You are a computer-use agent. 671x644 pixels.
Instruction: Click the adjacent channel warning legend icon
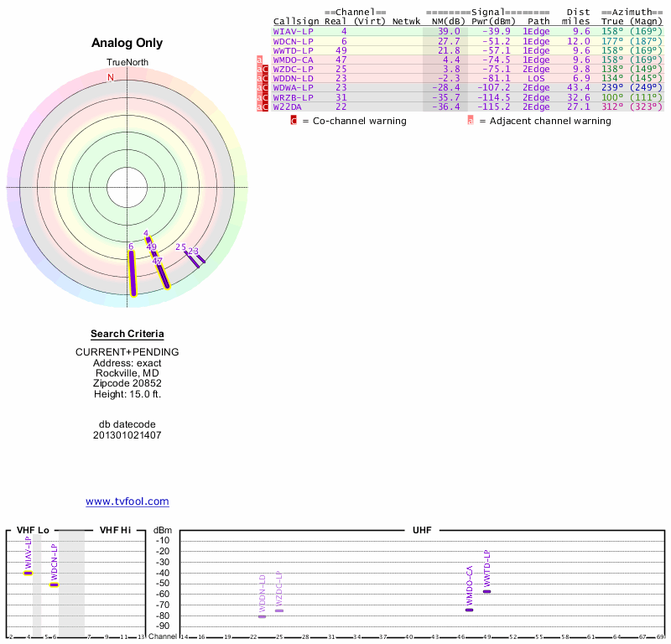(471, 121)
